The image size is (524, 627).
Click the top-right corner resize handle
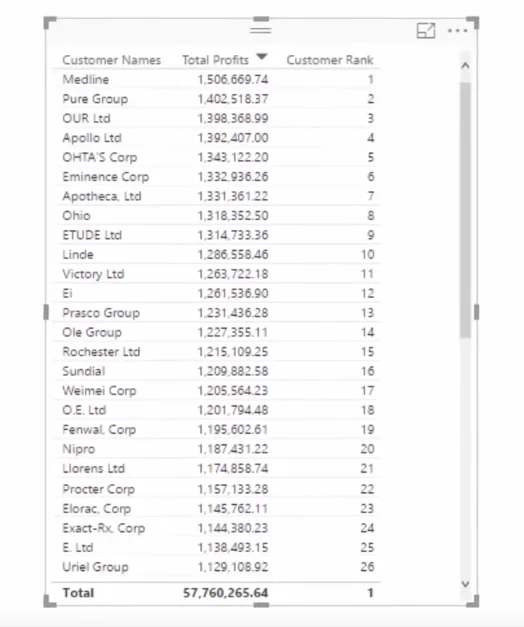coord(473,23)
